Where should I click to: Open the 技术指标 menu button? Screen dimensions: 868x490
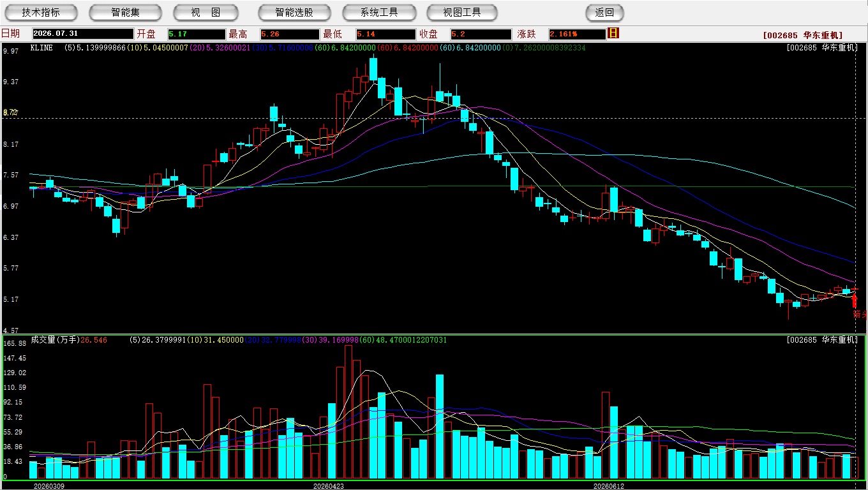point(41,12)
